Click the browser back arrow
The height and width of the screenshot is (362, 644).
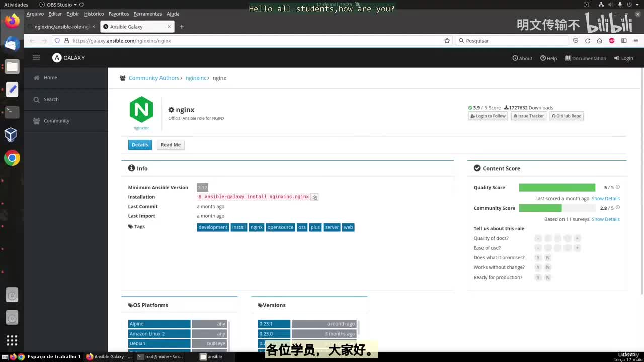[32, 41]
